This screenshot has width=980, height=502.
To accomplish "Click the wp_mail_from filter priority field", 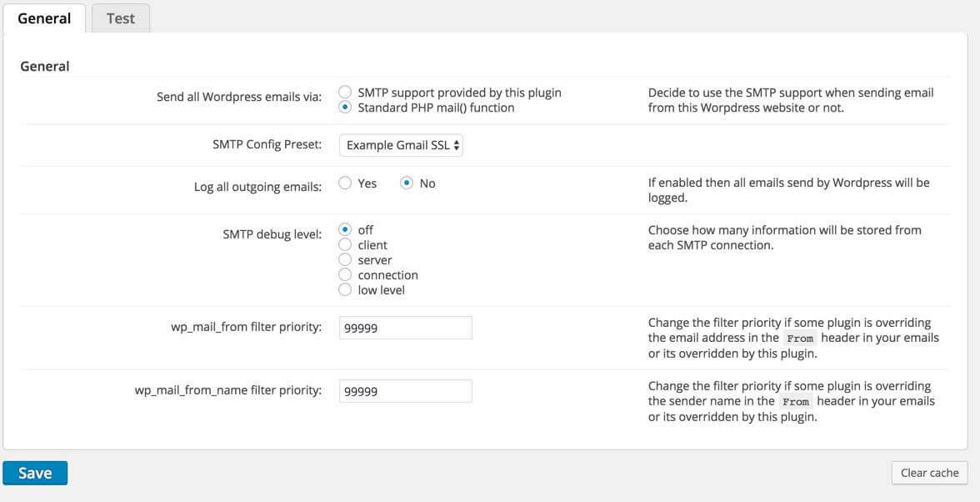I will [x=405, y=328].
